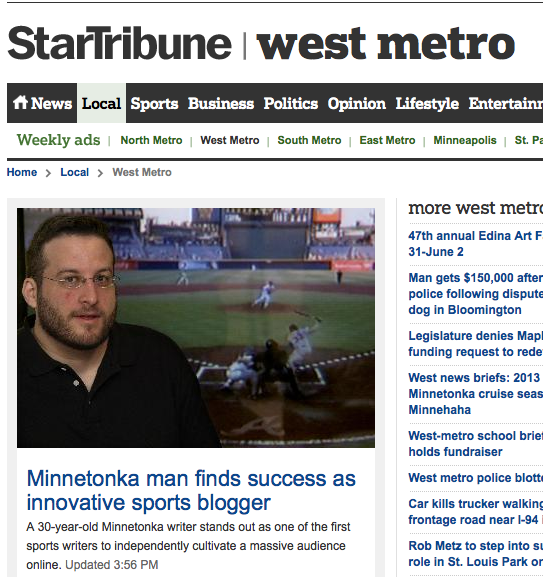The width and height of the screenshot is (543, 577).
Task: Open the West metro police blotter link
Action: pos(476,478)
